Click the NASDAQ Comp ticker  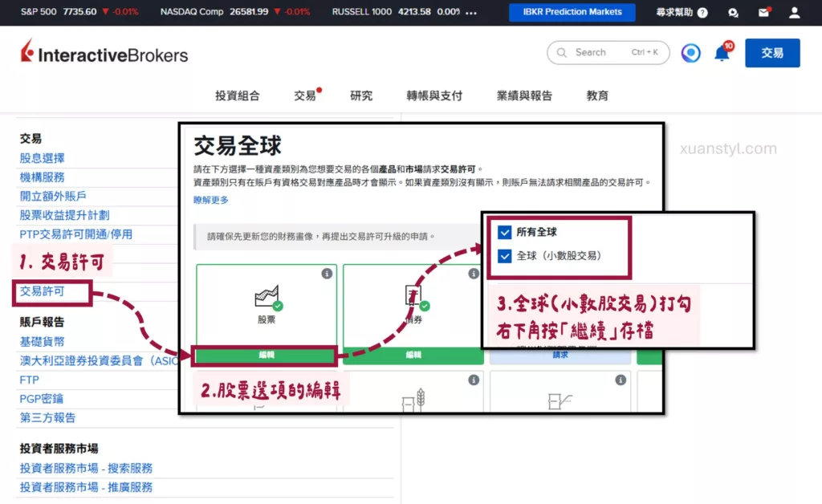click(235, 11)
